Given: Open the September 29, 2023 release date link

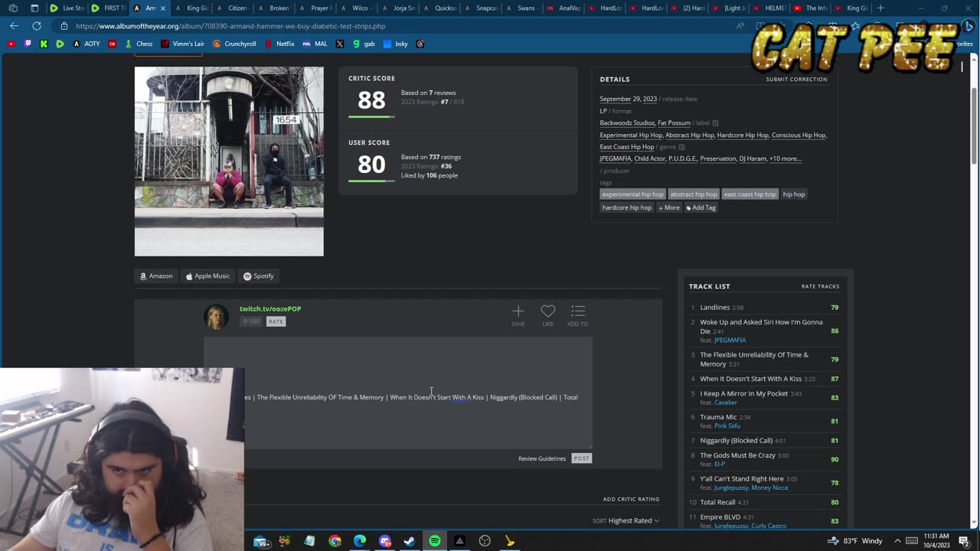Looking at the screenshot, I should pyautogui.click(x=628, y=99).
